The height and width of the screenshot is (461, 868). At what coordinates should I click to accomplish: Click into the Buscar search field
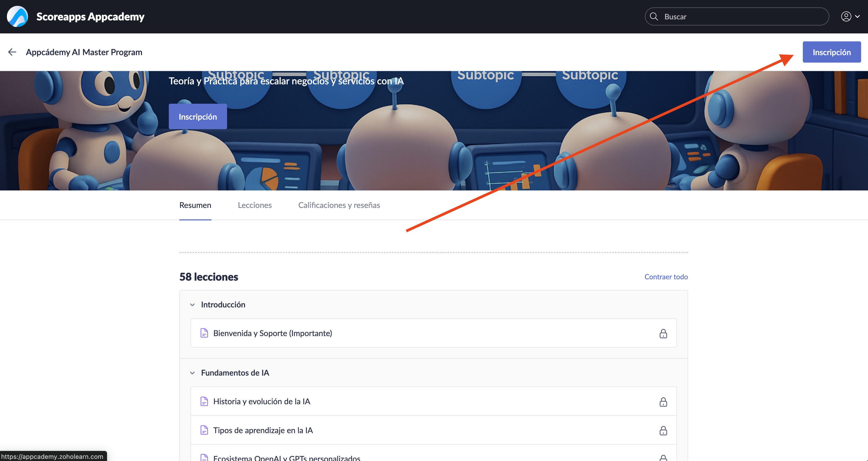(741, 16)
